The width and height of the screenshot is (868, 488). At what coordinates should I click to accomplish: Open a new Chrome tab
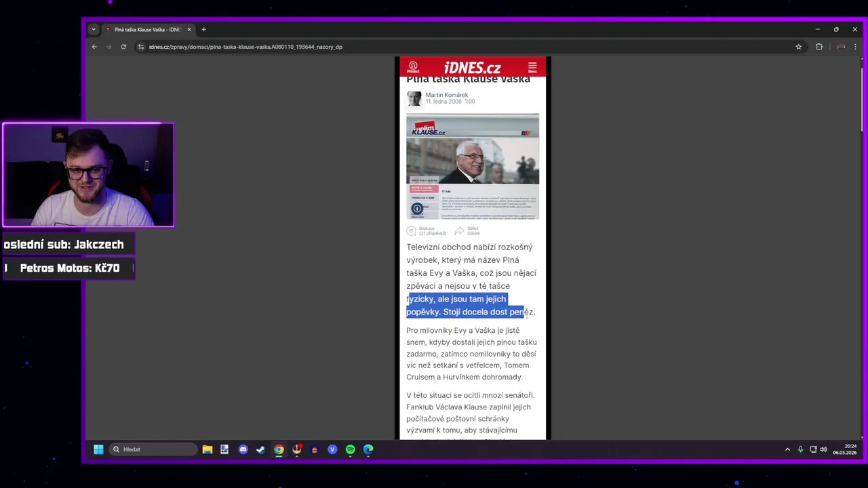tap(203, 29)
